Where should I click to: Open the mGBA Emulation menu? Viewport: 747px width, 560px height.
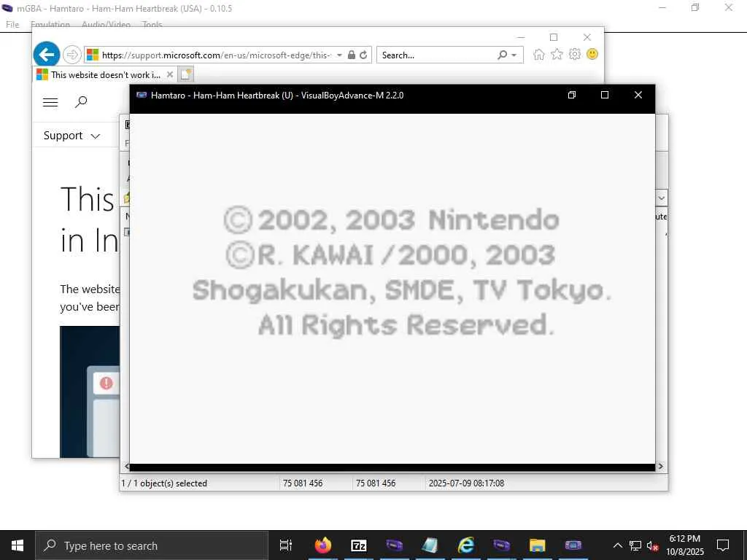click(50, 24)
